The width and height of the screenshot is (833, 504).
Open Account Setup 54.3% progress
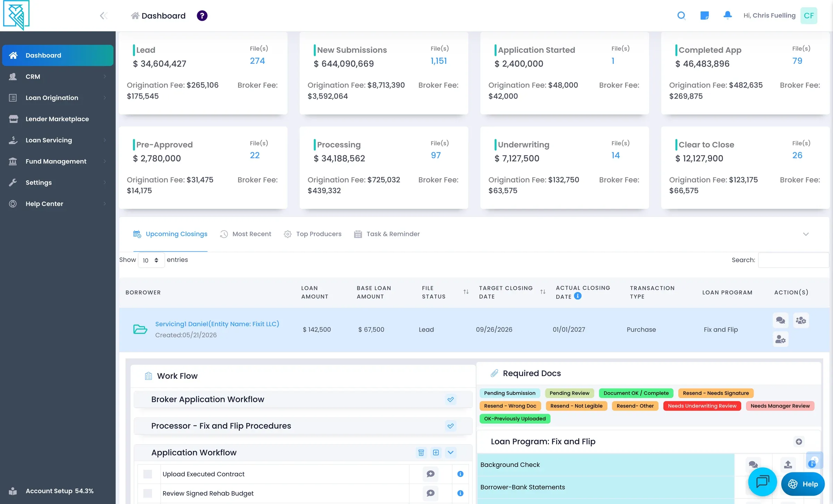coord(51,491)
